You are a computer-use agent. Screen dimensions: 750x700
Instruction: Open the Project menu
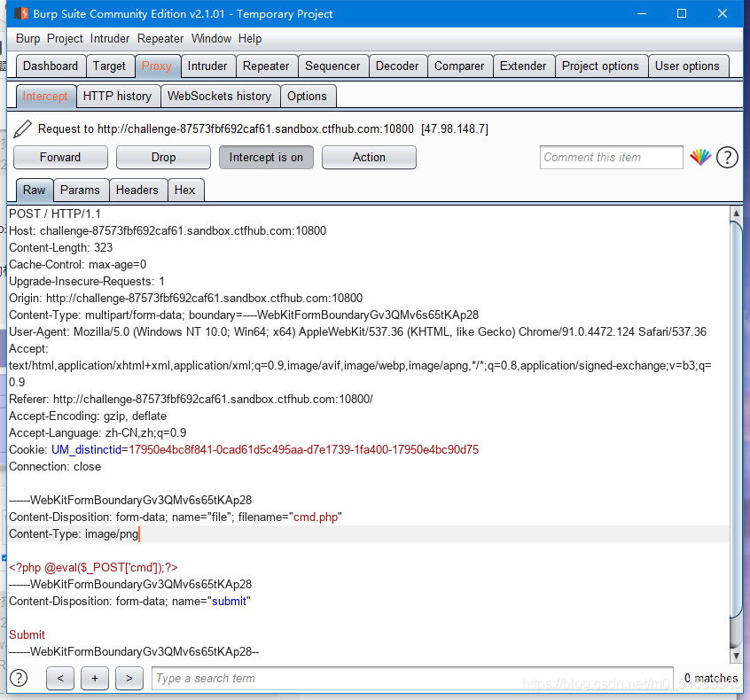click(x=65, y=39)
